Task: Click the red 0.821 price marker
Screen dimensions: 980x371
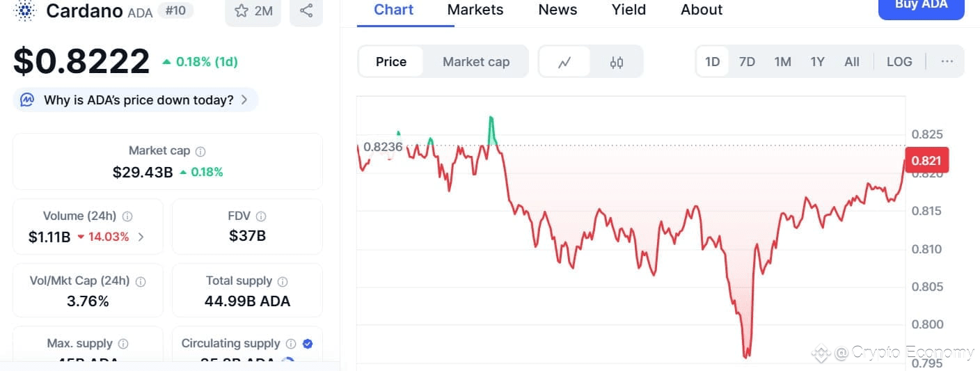Action: (x=926, y=161)
